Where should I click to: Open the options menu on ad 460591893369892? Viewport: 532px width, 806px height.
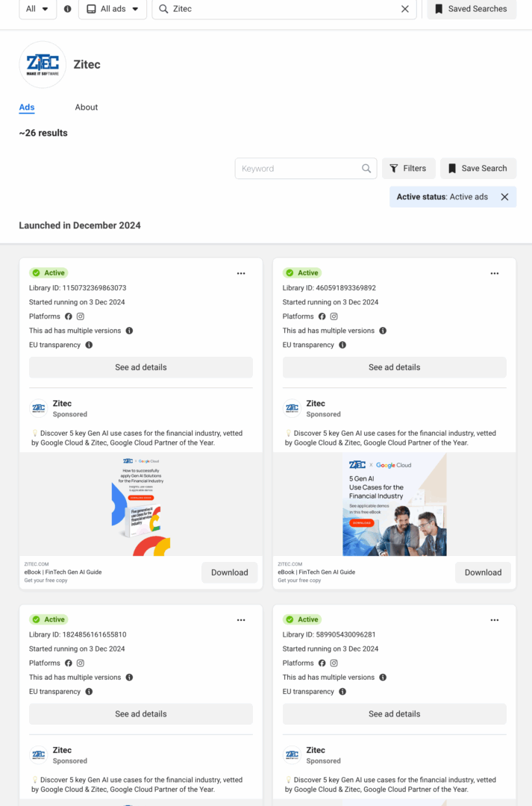(x=495, y=273)
